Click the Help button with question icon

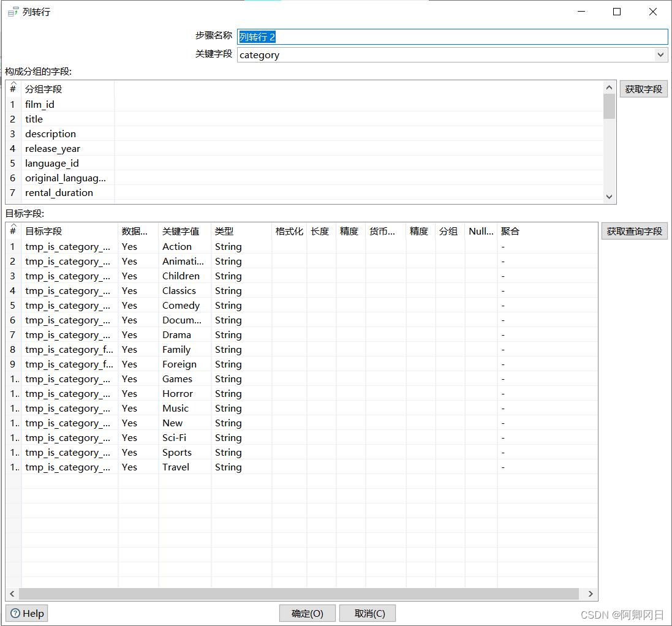[x=27, y=613]
